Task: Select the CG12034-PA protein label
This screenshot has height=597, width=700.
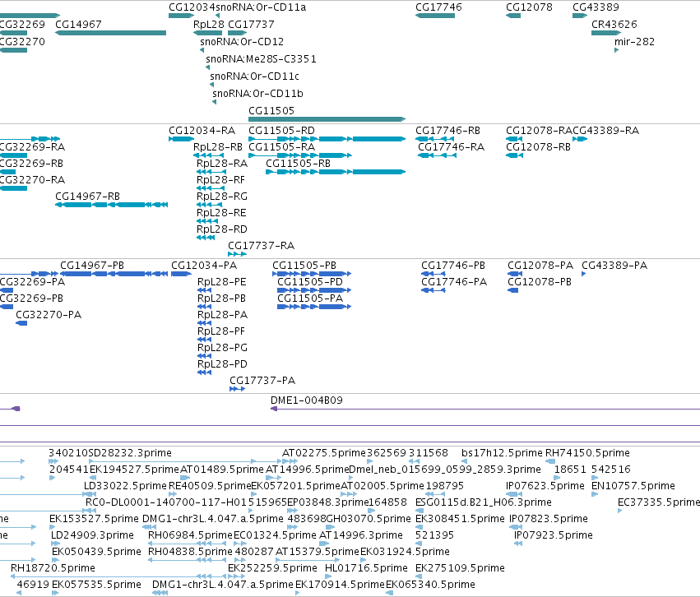Action: tap(204, 266)
